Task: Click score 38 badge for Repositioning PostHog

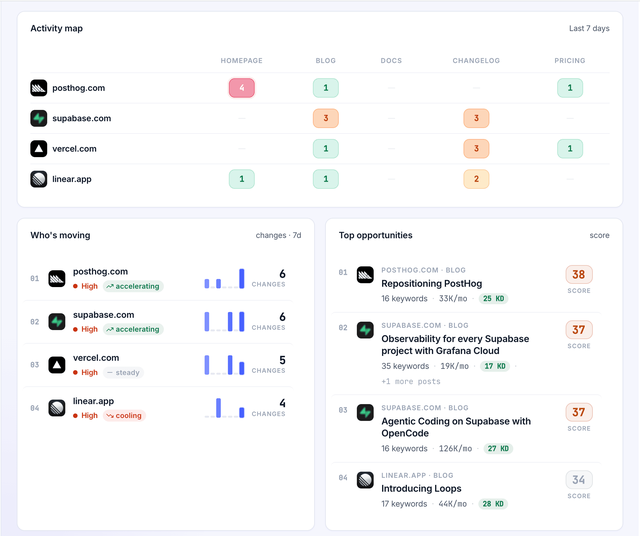Action: click(x=579, y=274)
